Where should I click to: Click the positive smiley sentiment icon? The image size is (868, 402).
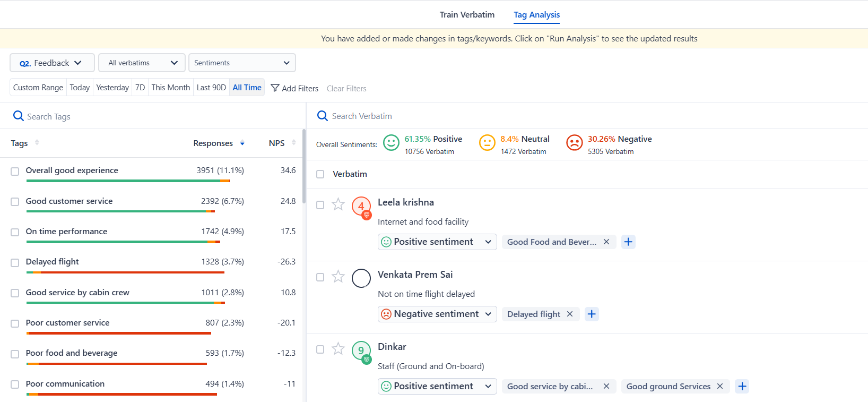coord(391,143)
